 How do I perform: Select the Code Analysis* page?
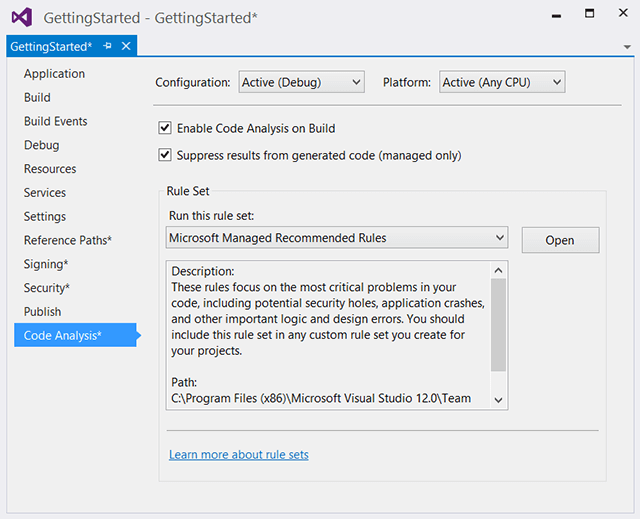[x=76, y=335]
